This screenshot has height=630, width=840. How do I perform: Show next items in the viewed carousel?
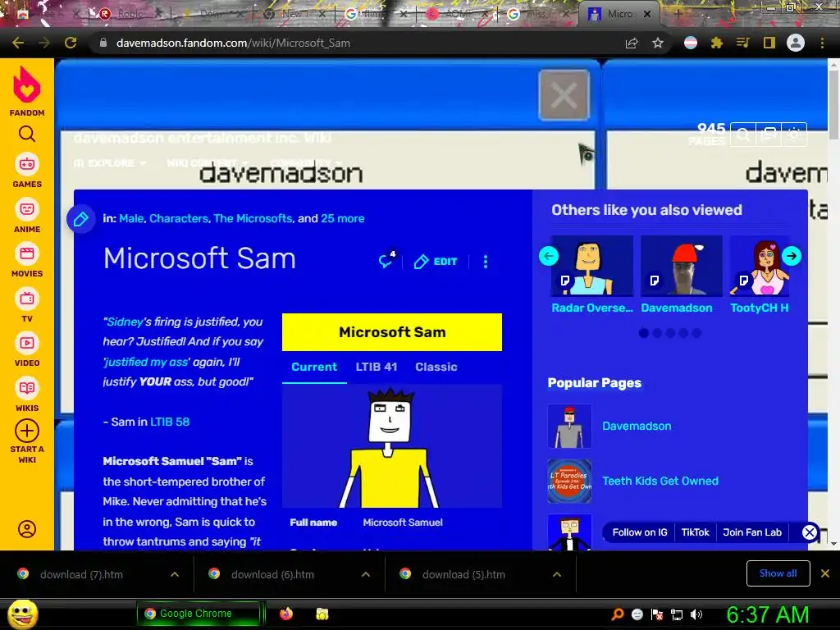click(x=792, y=256)
